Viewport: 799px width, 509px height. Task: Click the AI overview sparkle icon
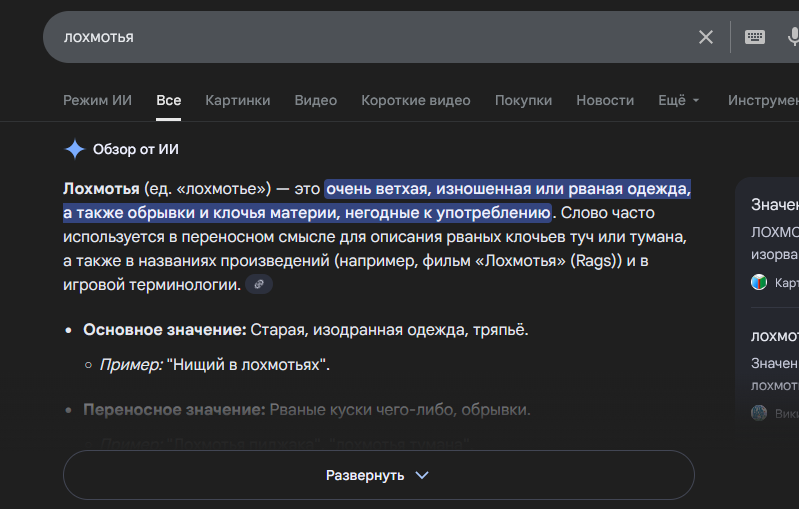75,149
